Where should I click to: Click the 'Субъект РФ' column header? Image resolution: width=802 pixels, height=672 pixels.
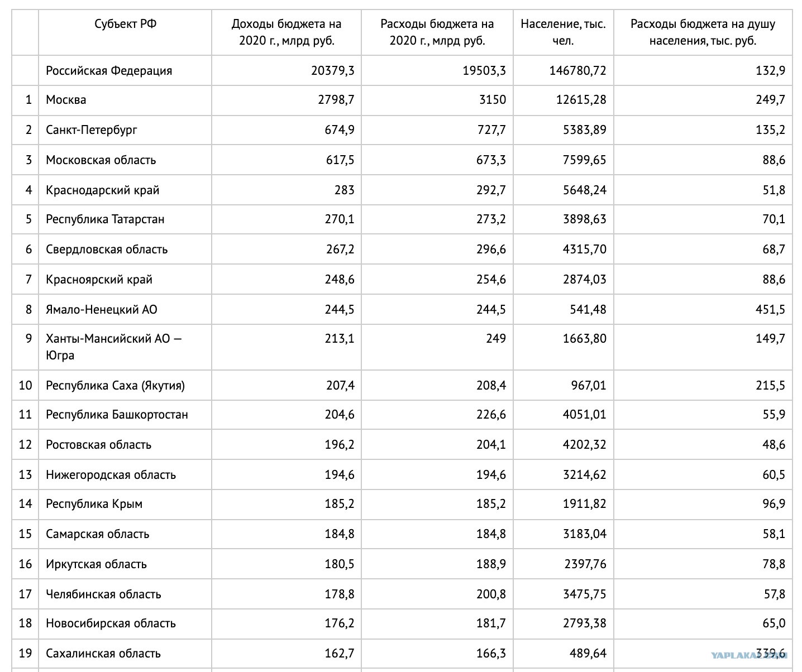125,24
